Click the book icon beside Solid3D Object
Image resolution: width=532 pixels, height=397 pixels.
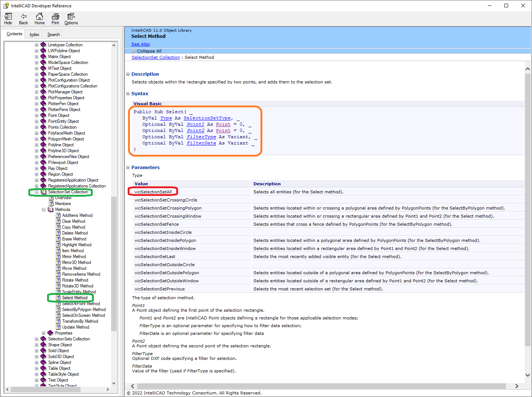click(x=43, y=357)
